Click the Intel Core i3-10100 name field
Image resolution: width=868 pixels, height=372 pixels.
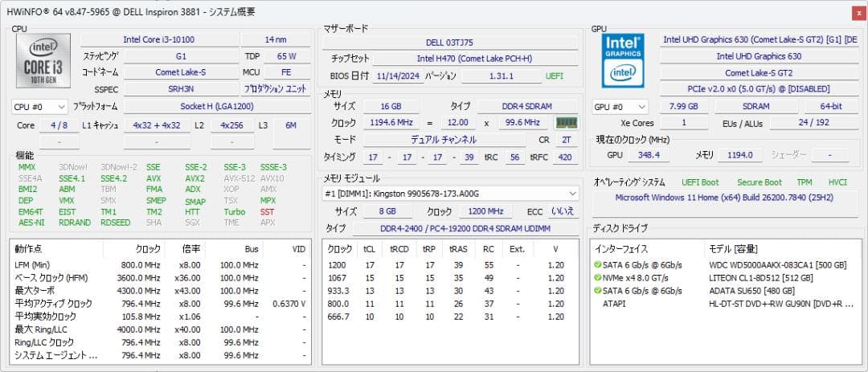point(159,40)
